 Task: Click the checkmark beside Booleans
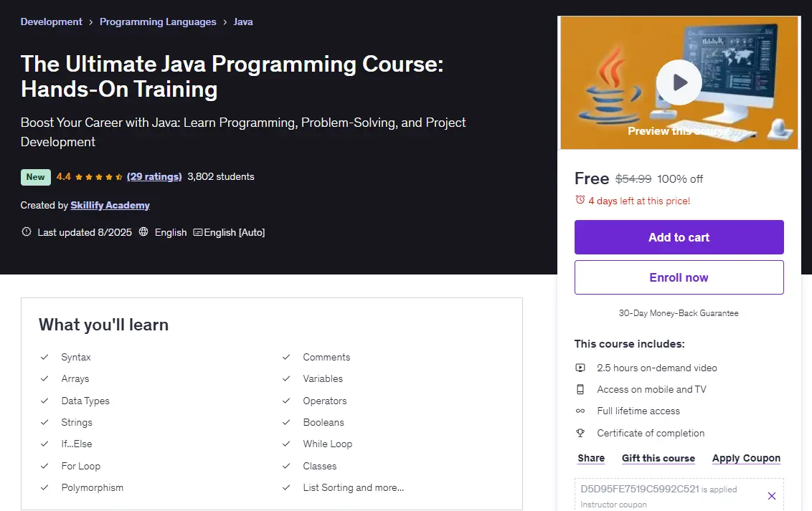[286, 422]
